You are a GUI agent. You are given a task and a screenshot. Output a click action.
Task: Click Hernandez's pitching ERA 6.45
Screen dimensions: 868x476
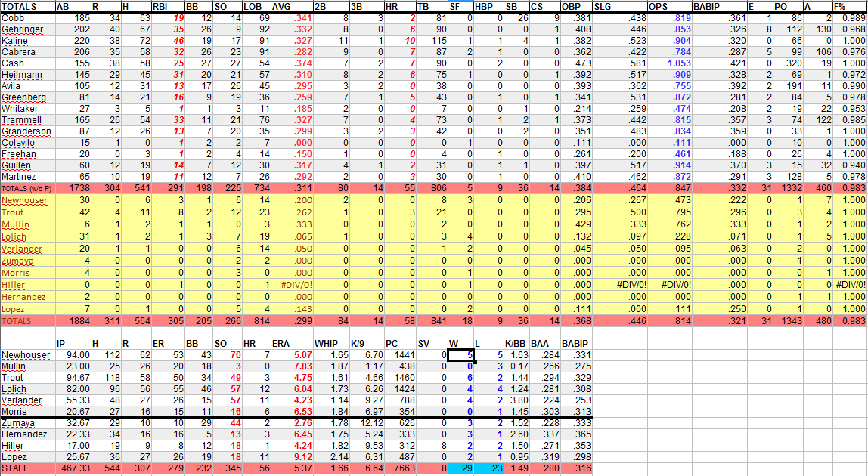point(292,434)
